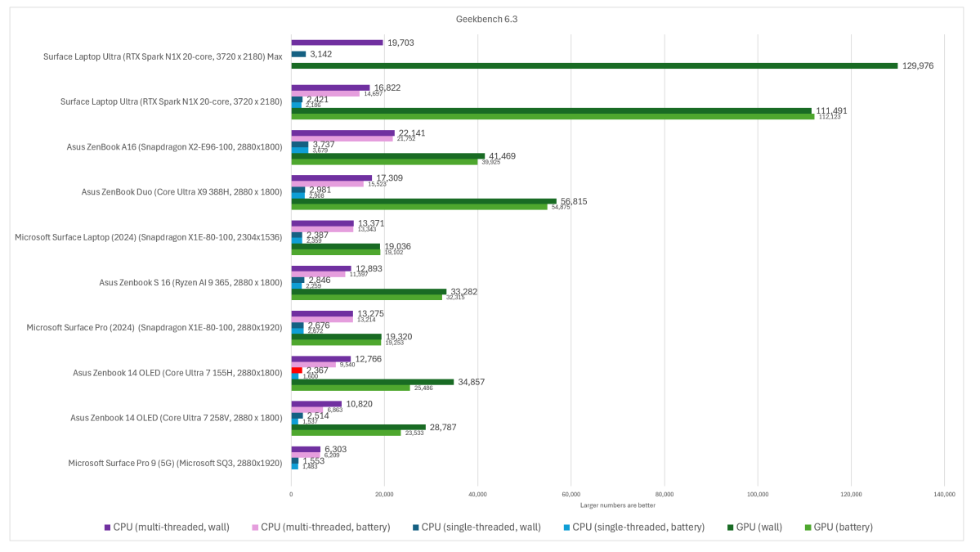Click the pink CPU multi-threaded battery legend swatch
980x552 pixels.
[x=255, y=527]
